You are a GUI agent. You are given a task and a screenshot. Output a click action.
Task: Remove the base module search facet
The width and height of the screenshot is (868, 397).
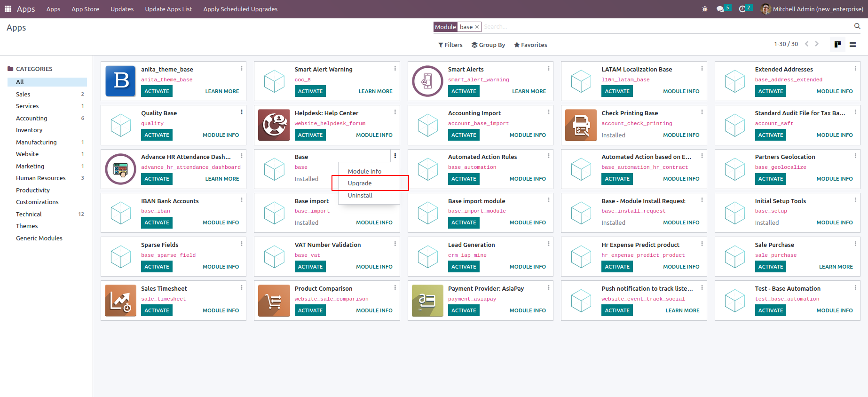pyautogui.click(x=477, y=27)
